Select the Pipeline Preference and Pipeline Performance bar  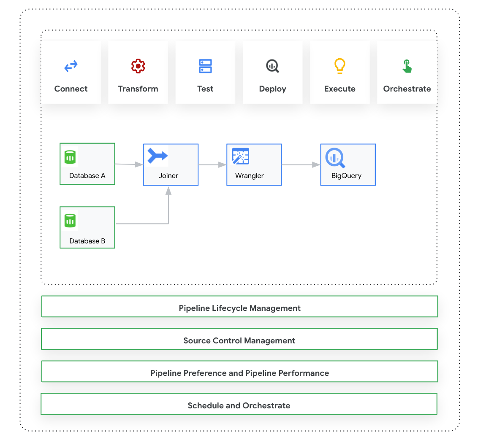[239, 371]
